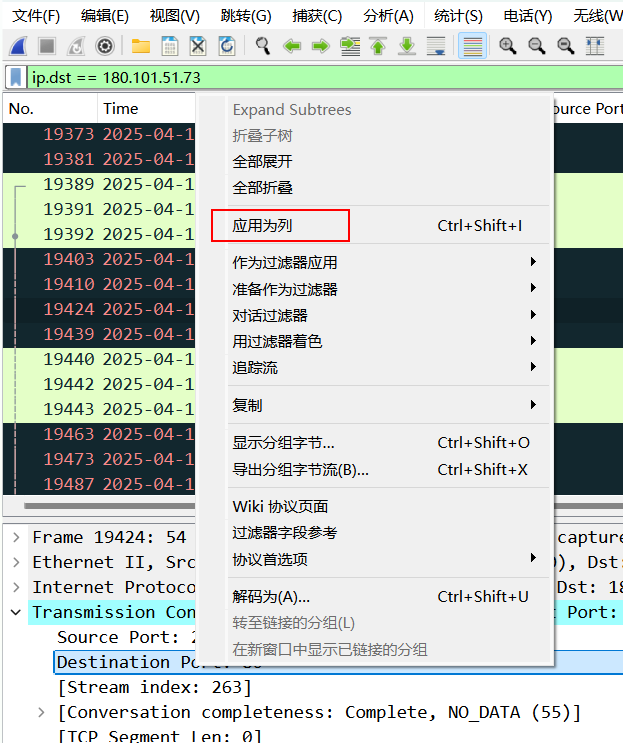Viewport: 623px width, 743px height.
Task: Toggle packet list colorization icon
Action: pos(472,46)
